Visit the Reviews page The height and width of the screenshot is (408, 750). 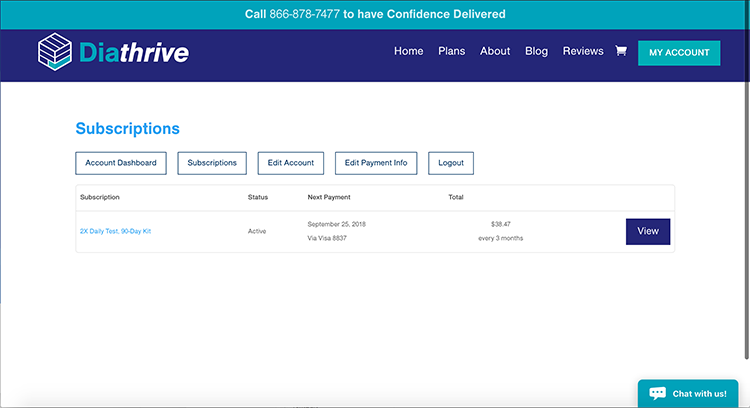click(x=583, y=51)
